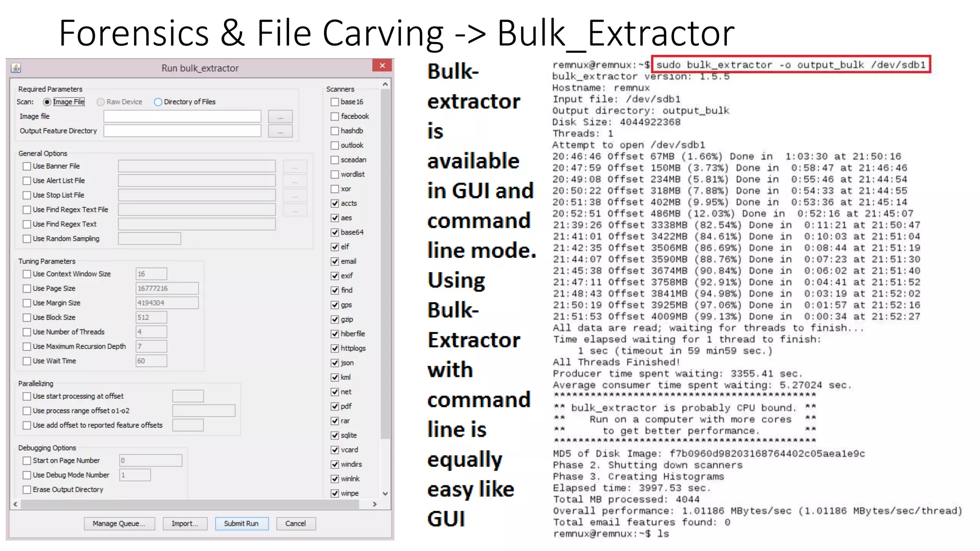Cancel the bulk_extractor run dialog
Viewport: 980px width, 551px height.
[296, 524]
